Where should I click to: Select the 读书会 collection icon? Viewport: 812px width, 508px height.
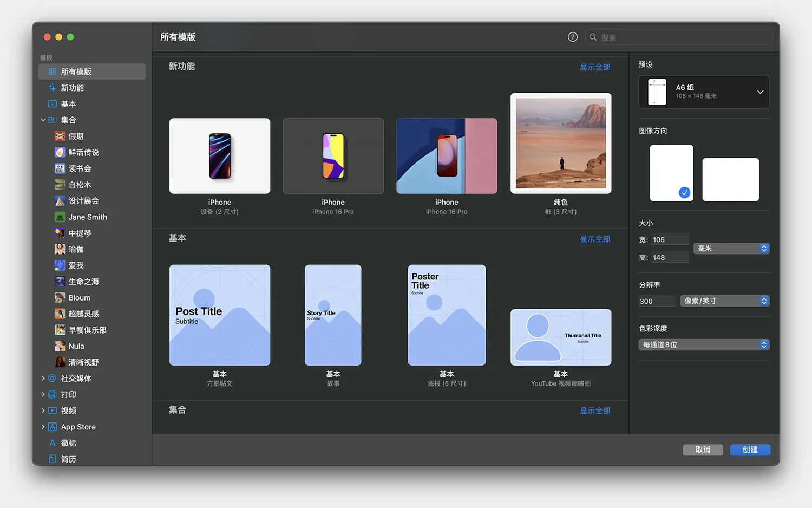point(60,168)
